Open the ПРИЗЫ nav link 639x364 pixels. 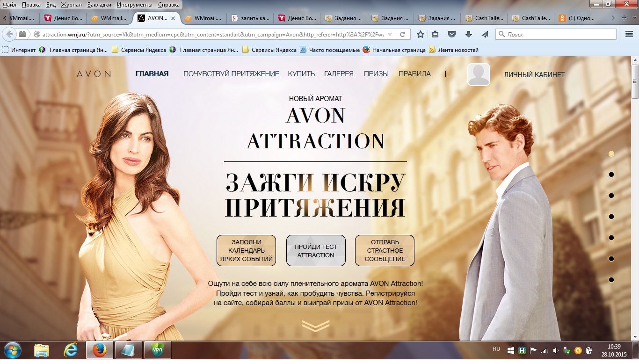click(x=377, y=74)
